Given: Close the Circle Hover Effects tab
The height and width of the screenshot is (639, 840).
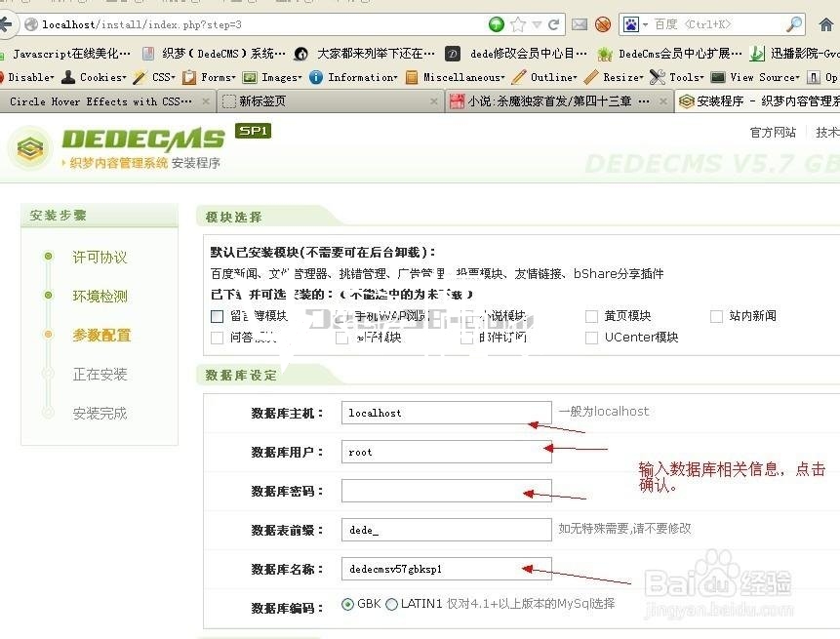Looking at the screenshot, I should tap(206, 101).
